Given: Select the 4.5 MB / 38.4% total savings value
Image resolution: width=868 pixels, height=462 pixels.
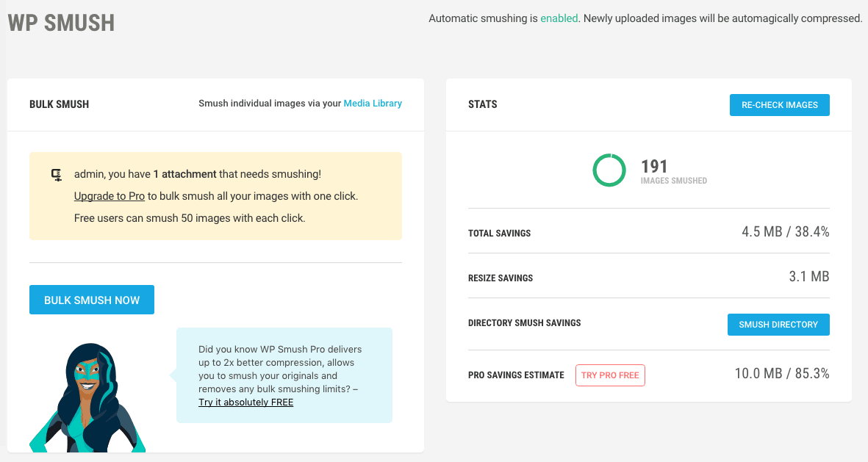Looking at the screenshot, I should 785,232.
